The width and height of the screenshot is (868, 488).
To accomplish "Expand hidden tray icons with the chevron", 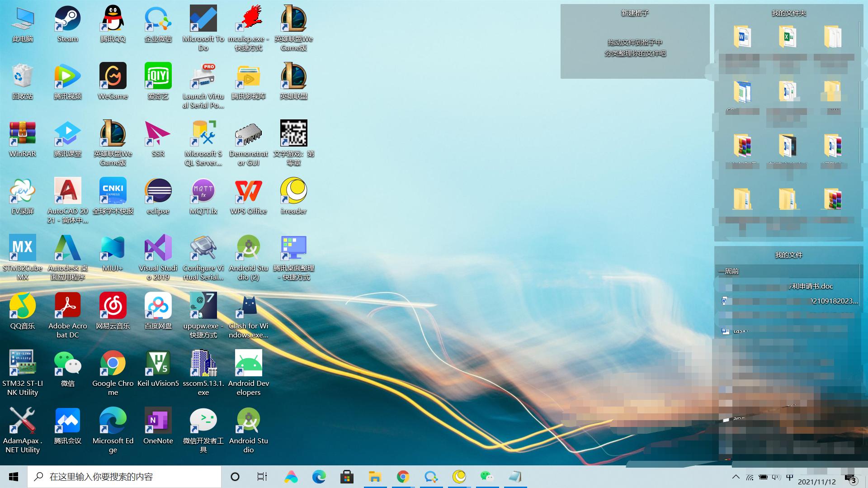I will tap(736, 476).
